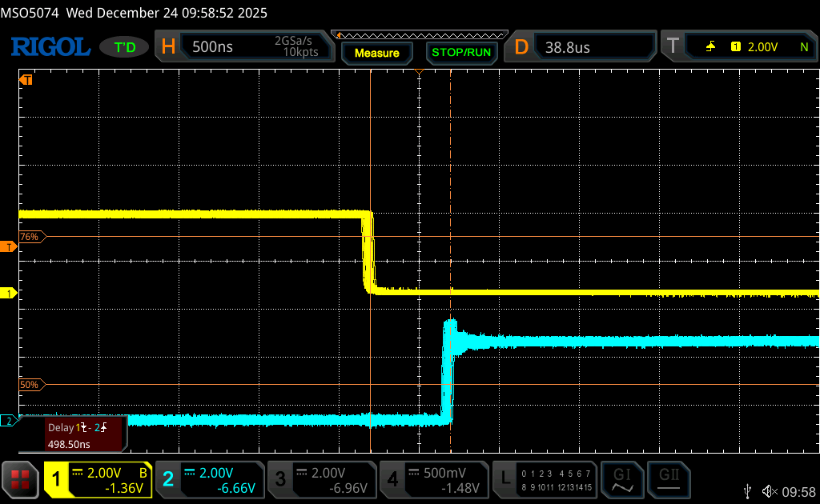Open the red function navigation menu icon
This screenshot has width=820, height=504.
[x=21, y=479]
